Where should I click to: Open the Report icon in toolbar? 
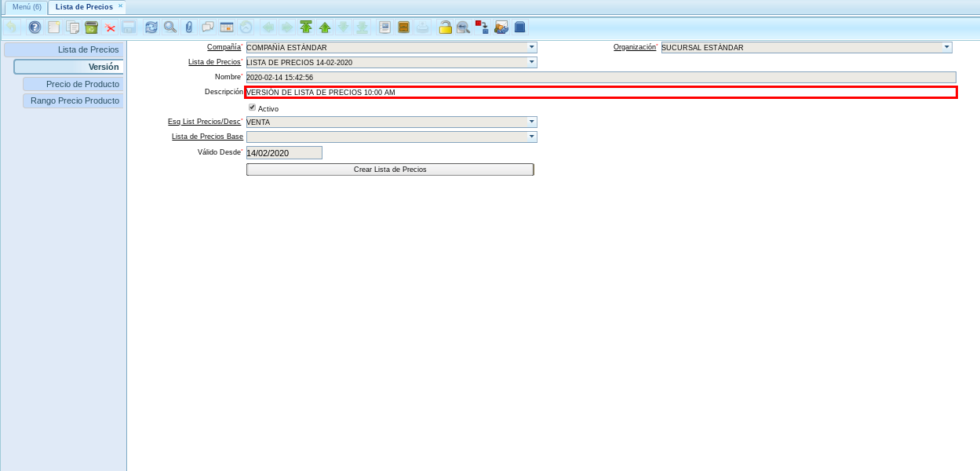tap(384, 27)
